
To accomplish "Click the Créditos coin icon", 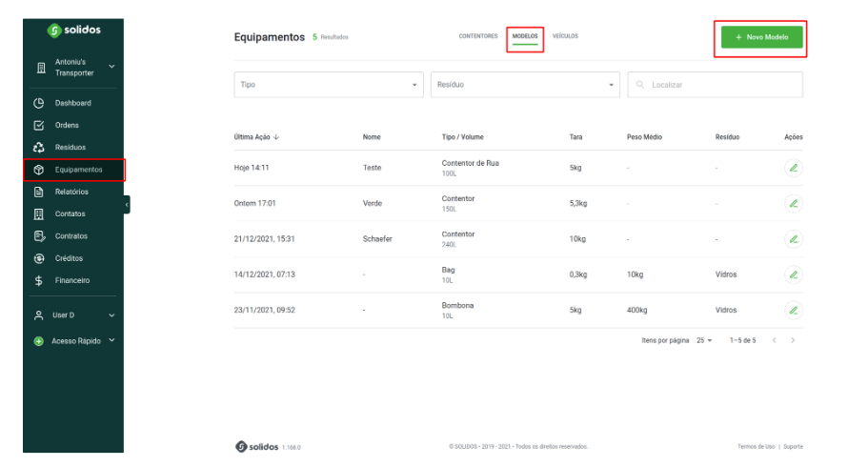I will click(x=39, y=258).
